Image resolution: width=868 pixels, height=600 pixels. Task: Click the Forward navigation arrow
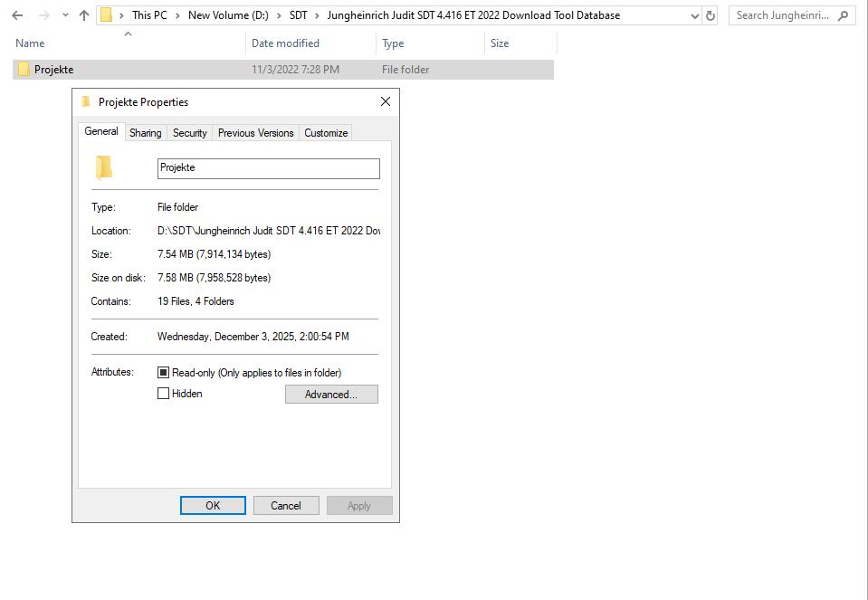[x=43, y=15]
